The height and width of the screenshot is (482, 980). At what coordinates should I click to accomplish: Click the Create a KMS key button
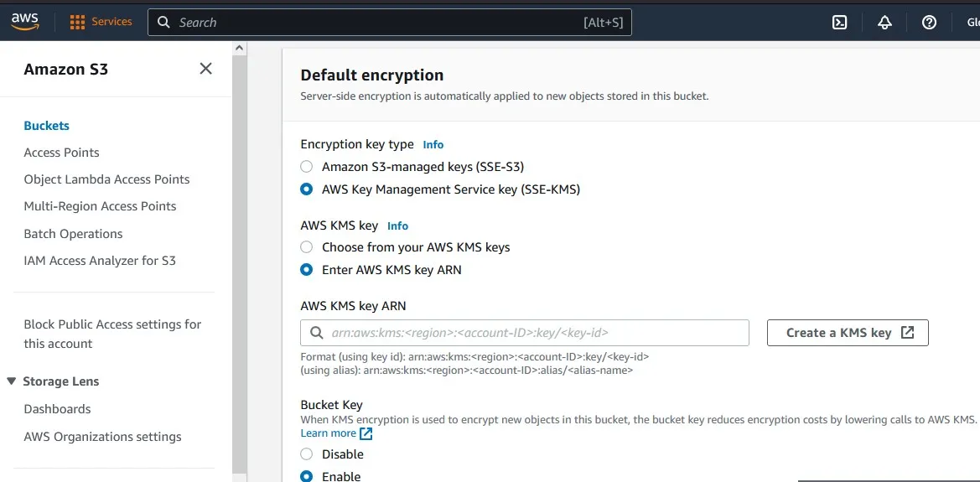pyautogui.click(x=848, y=333)
